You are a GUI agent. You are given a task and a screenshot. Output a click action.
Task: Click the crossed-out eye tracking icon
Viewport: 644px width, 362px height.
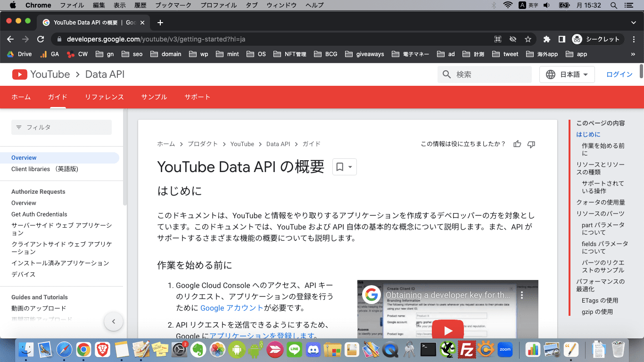click(x=513, y=39)
